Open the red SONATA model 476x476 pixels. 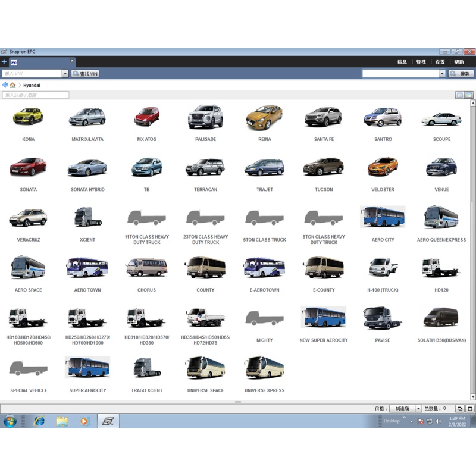pyautogui.click(x=28, y=167)
